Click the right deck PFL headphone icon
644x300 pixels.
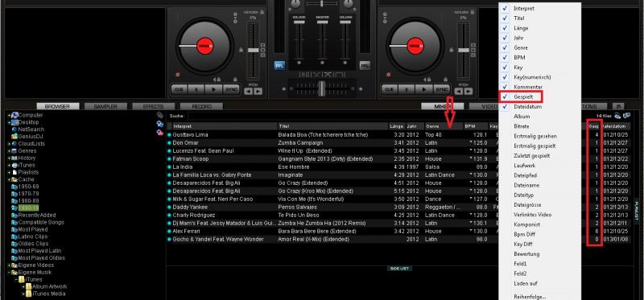(365, 65)
